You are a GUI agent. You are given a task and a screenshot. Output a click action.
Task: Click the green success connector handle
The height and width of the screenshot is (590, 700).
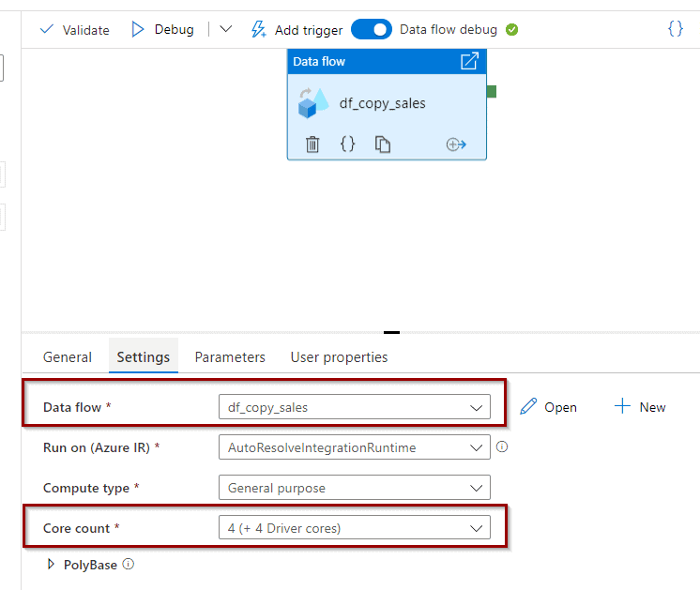492,92
